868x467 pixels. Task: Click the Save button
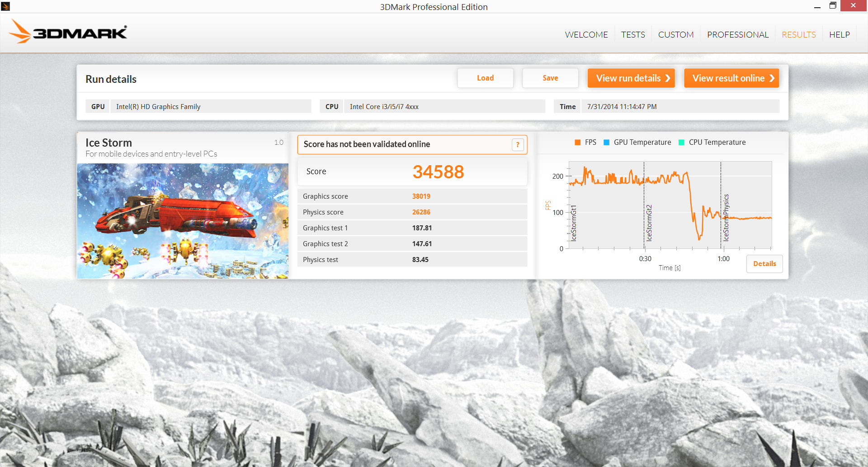550,78
